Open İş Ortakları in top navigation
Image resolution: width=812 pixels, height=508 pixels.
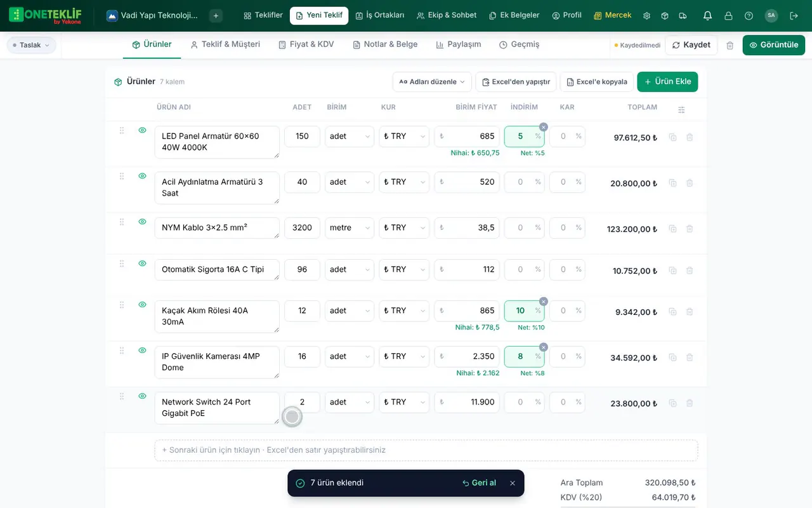coord(380,15)
